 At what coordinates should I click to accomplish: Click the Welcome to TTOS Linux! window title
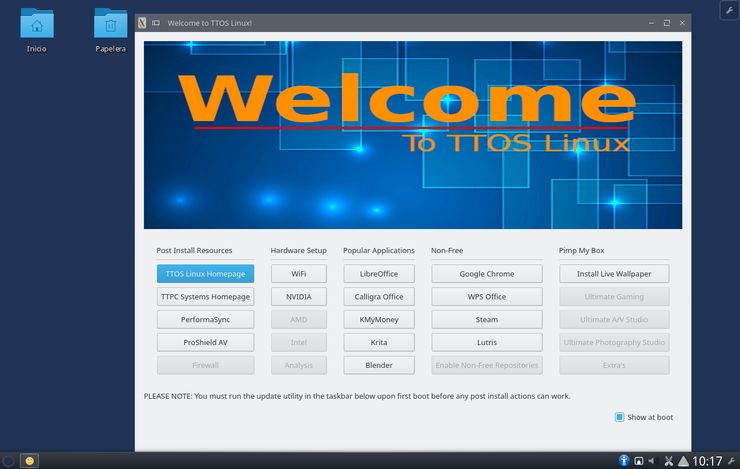point(210,23)
